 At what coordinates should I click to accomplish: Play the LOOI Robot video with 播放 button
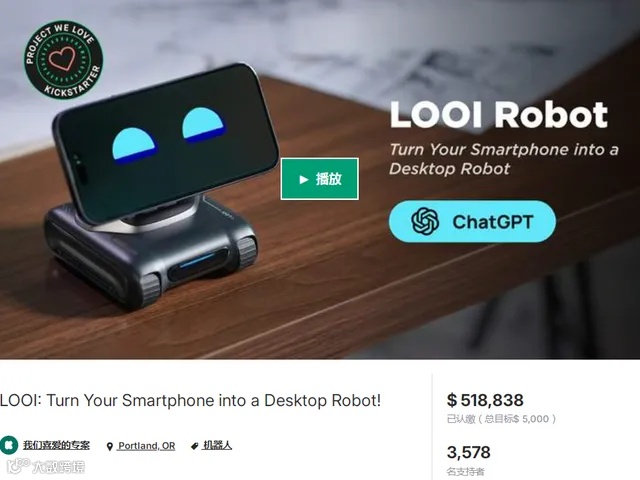320,179
